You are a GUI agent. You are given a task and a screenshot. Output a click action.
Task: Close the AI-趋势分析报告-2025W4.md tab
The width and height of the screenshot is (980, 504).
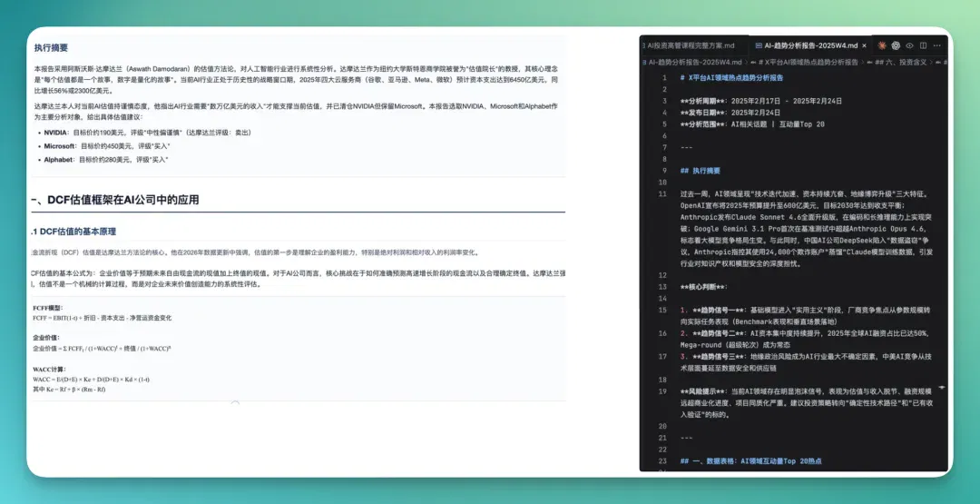coord(865,45)
